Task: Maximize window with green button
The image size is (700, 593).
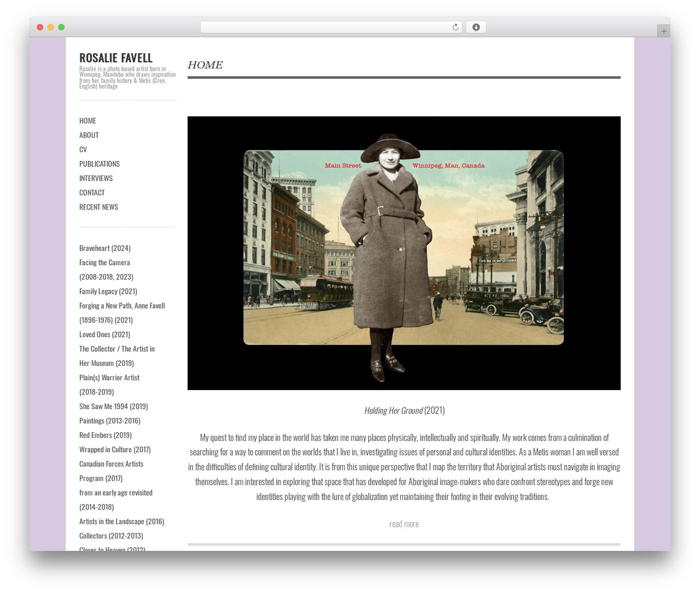Action: click(61, 27)
